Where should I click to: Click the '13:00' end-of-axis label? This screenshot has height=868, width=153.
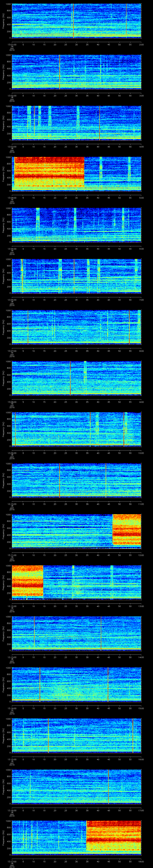click(141, 606)
